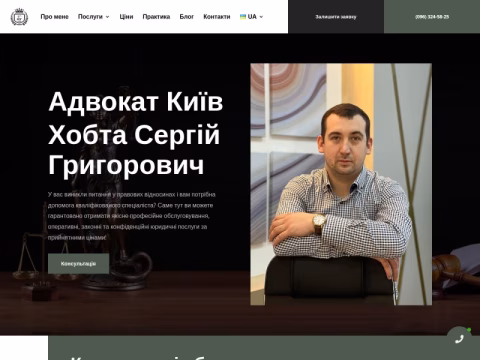Expand the Послуги dropdown menu
Viewport: 480px width, 360px height.
tap(94, 17)
